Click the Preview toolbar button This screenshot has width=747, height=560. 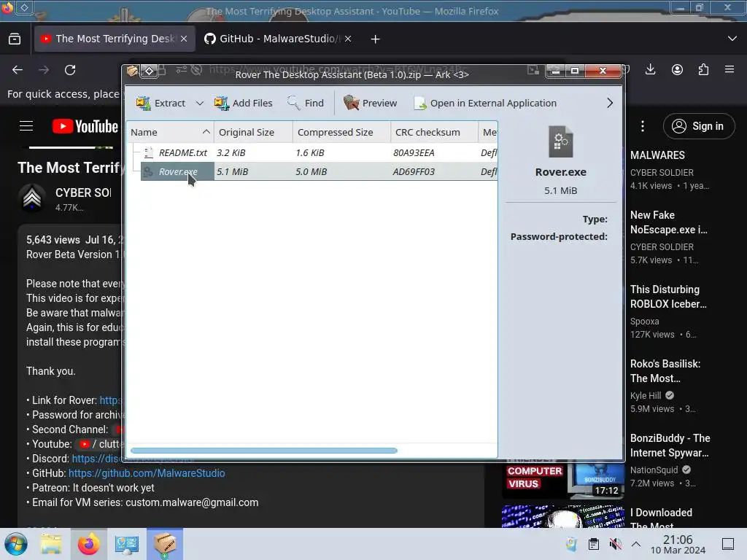coord(370,103)
